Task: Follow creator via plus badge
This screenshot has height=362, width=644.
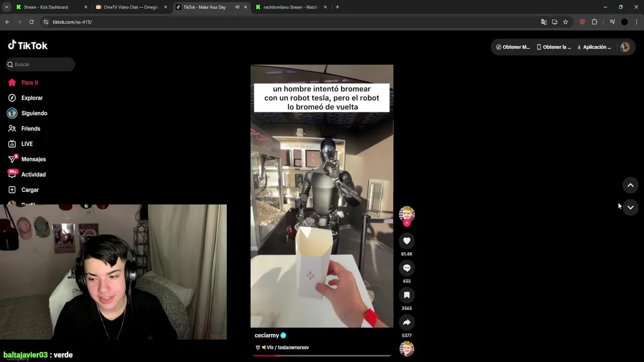Action: [407, 223]
